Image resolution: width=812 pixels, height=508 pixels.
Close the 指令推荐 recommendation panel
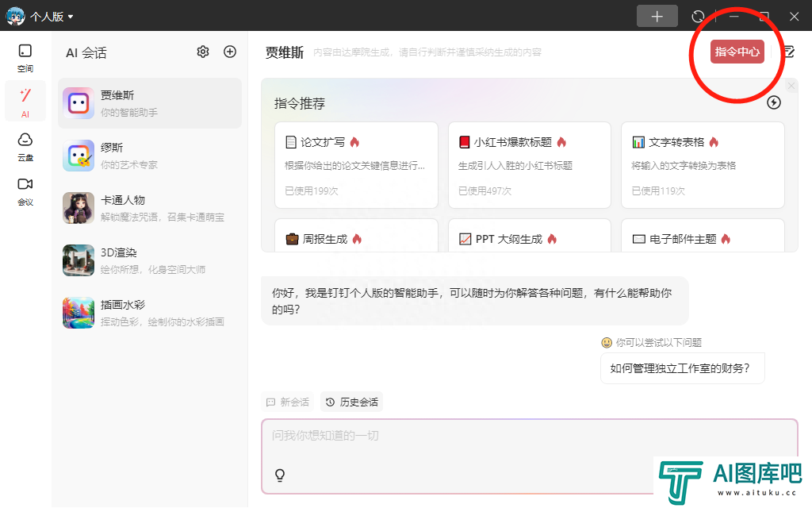pyautogui.click(x=791, y=86)
